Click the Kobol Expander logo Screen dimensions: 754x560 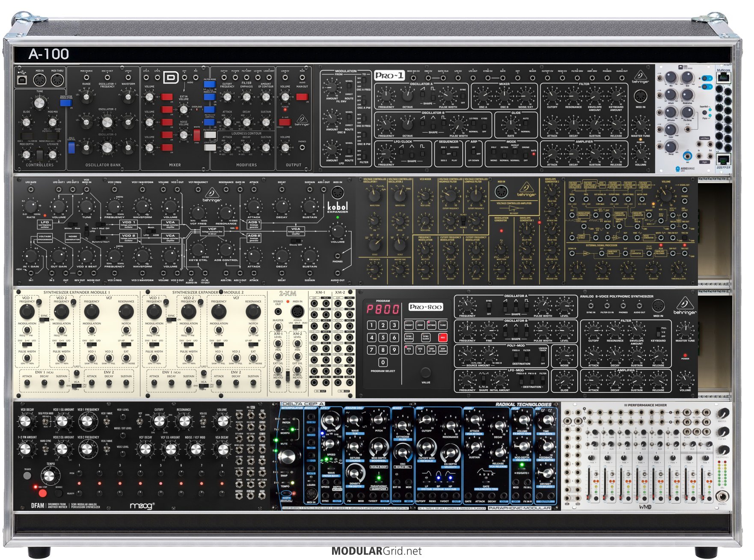click(338, 207)
